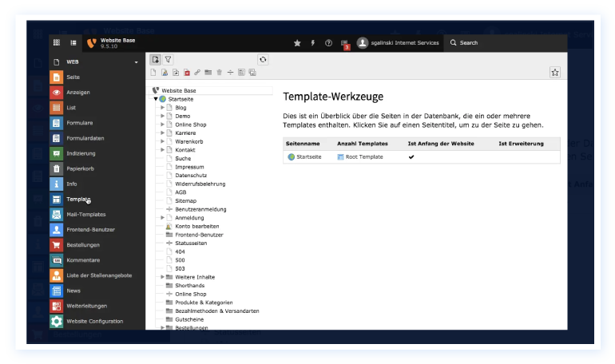The height and width of the screenshot is (364, 615).
Task: Expand the Warenkorb page node
Action: [x=162, y=141]
